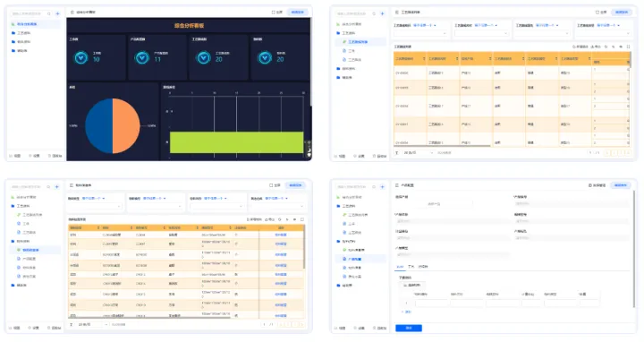Image resolution: width=644 pixels, height=342 pixels.
Task: Click the vertical scrollbar of the link-column table
Action: point(304,246)
